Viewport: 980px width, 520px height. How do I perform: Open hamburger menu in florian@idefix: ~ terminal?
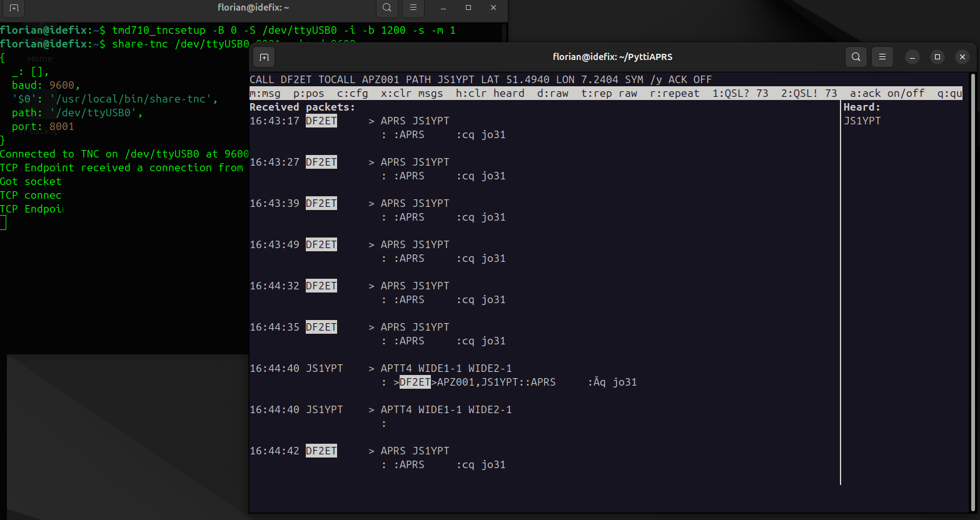[413, 8]
